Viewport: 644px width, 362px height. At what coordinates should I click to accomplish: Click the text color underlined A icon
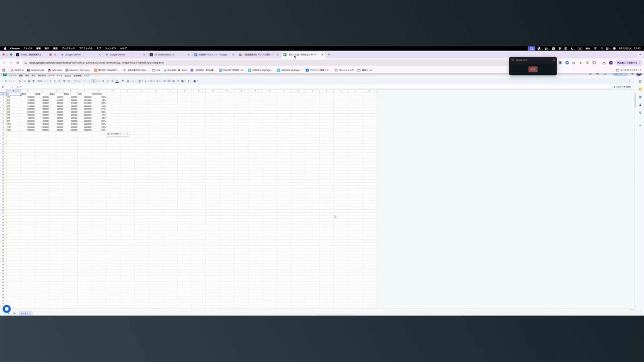click(x=117, y=81)
